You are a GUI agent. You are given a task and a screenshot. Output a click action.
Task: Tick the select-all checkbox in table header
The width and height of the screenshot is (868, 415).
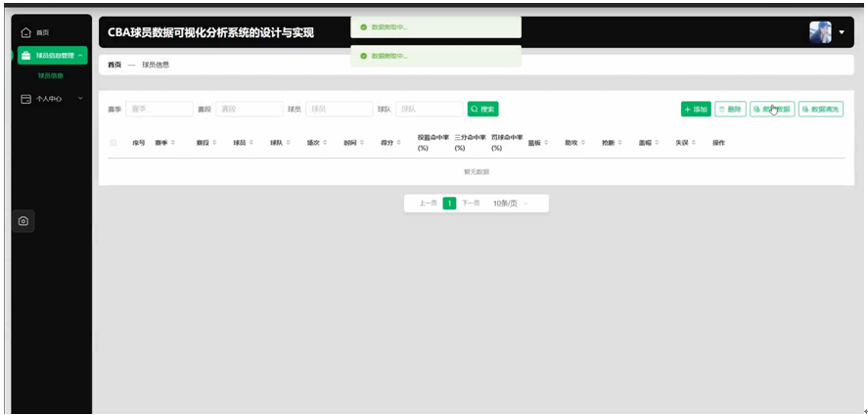pos(114,143)
